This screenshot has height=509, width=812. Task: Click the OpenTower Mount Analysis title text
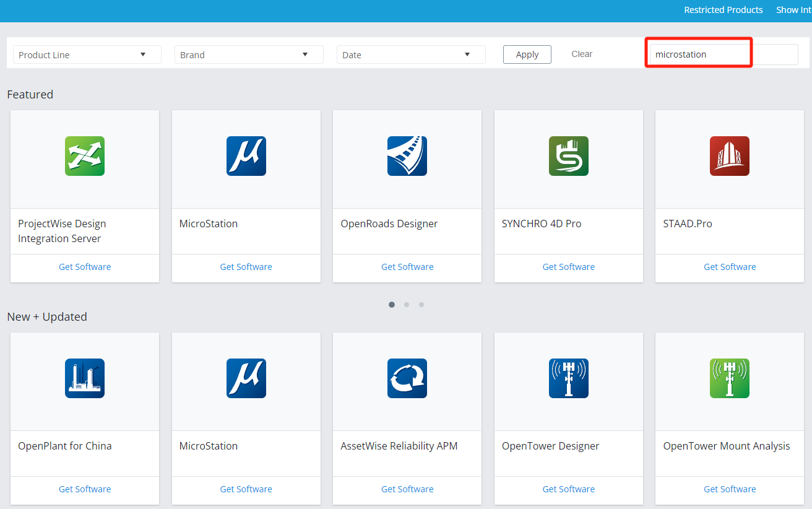pyautogui.click(x=727, y=446)
